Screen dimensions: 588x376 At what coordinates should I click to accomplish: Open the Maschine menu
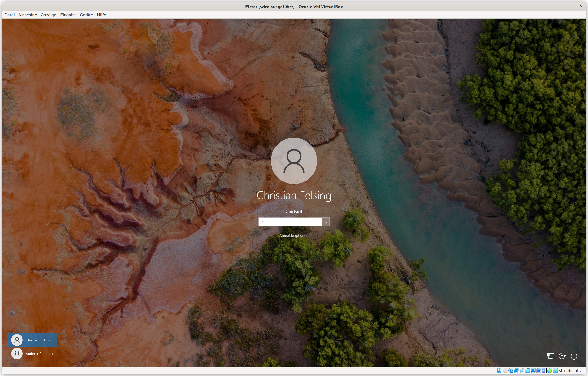[27, 15]
